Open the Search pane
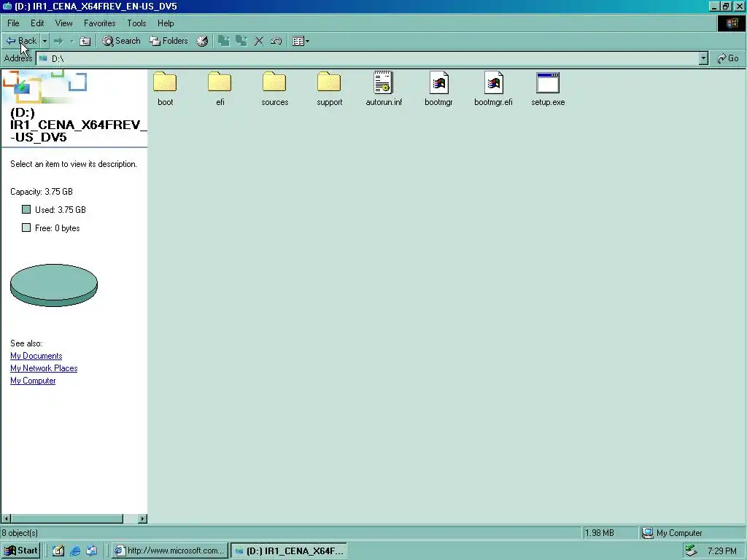The height and width of the screenshot is (560, 747). coord(122,41)
